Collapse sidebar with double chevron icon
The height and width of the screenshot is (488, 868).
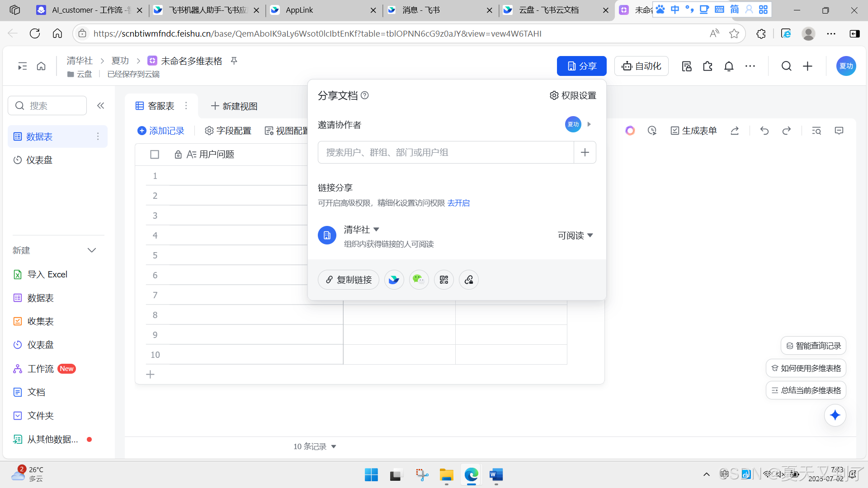click(100, 105)
